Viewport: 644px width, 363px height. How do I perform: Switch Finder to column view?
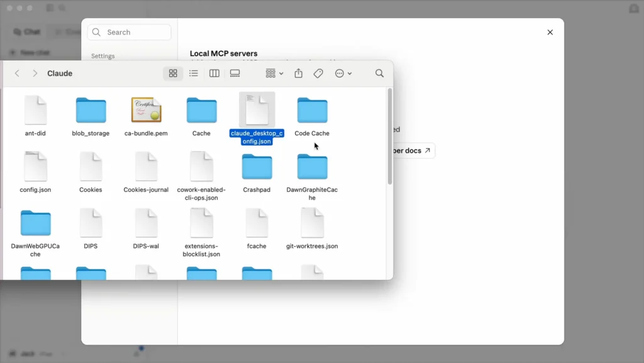coord(214,74)
